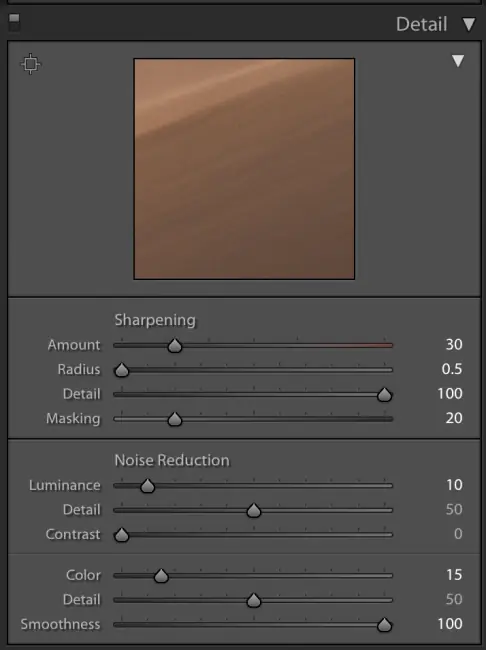Collapse the preview area disclosure triangle
Viewport: 486px width, 650px height.
(458, 61)
